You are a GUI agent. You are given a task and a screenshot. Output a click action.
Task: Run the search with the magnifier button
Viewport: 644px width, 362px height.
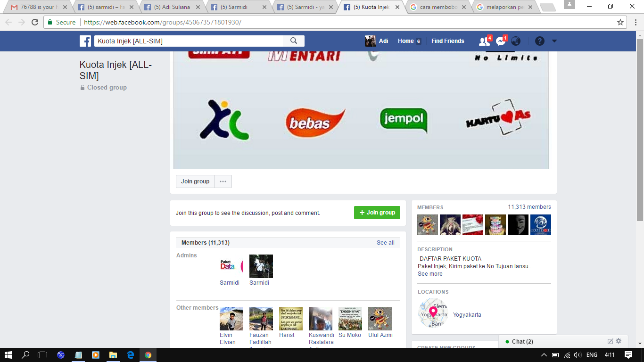point(294,41)
